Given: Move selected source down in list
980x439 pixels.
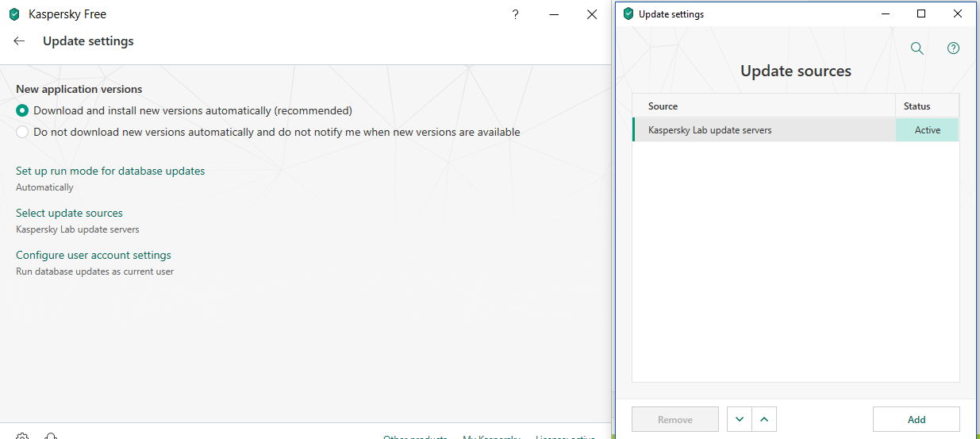Looking at the screenshot, I should point(740,419).
